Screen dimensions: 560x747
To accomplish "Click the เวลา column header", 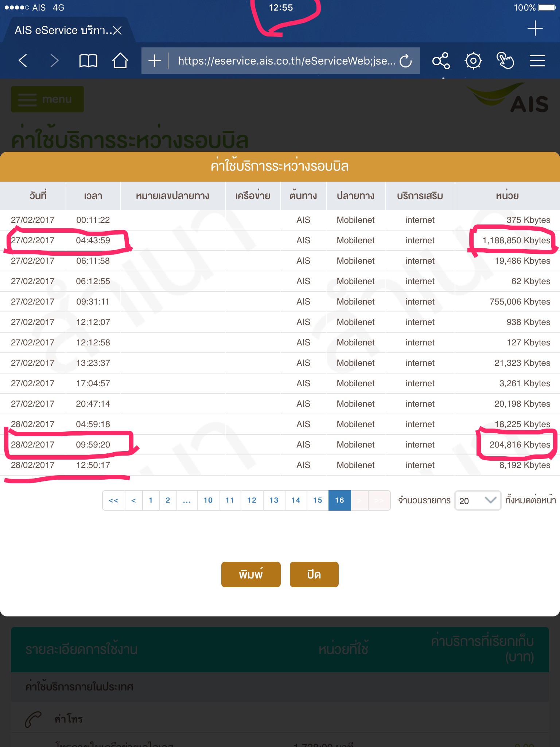I will (x=93, y=196).
